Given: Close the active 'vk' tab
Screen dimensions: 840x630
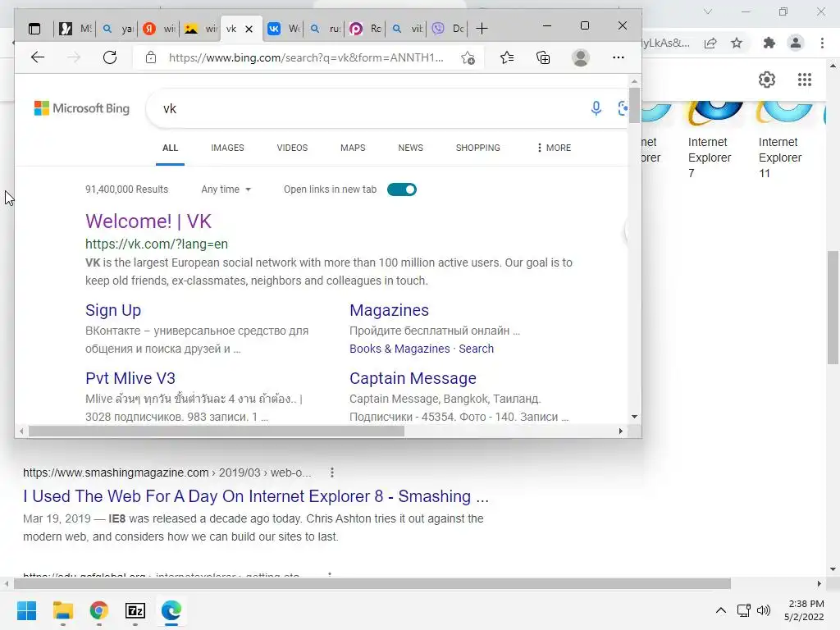Looking at the screenshot, I should (249, 29).
